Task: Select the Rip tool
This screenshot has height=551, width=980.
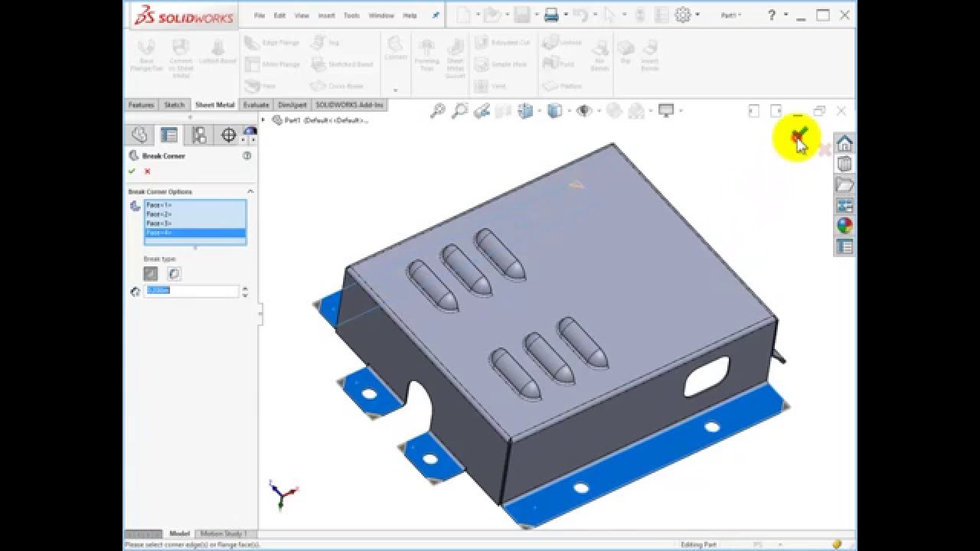Action: point(626,51)
